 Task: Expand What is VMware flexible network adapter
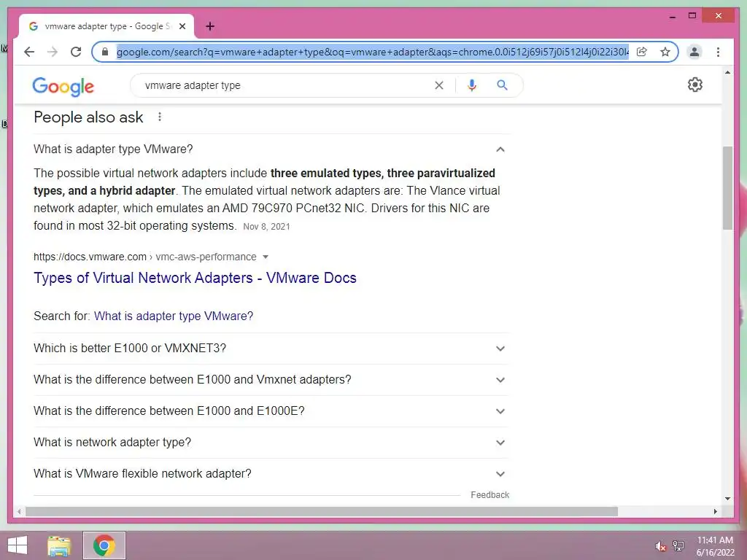(x=271, y=474)
